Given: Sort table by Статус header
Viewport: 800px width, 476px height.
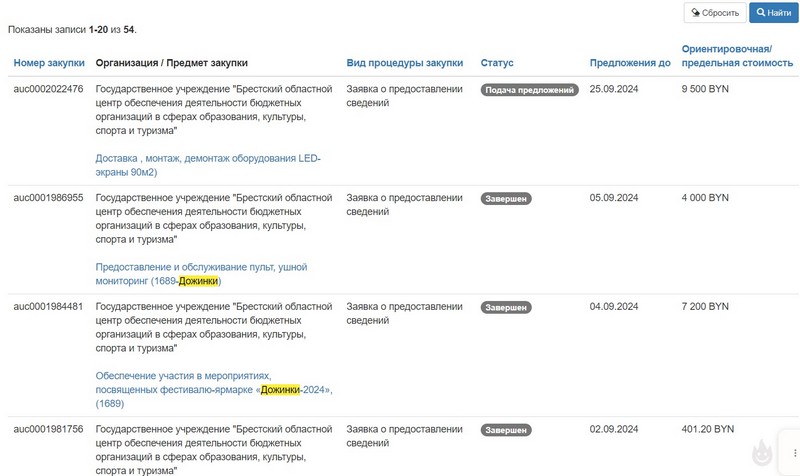Looking at the screenshot, I should (x=497, y=63).
